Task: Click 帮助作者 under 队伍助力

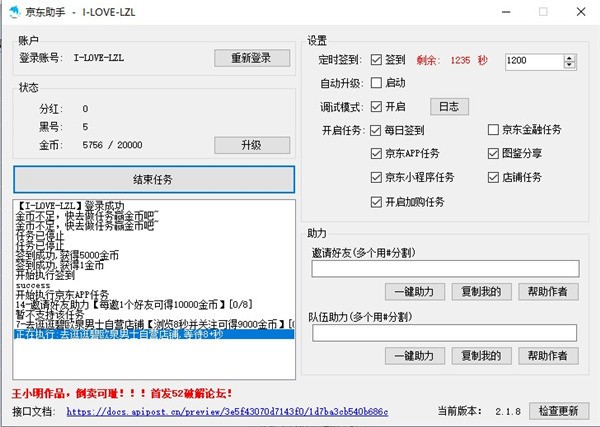Action: tap(548, 356)
